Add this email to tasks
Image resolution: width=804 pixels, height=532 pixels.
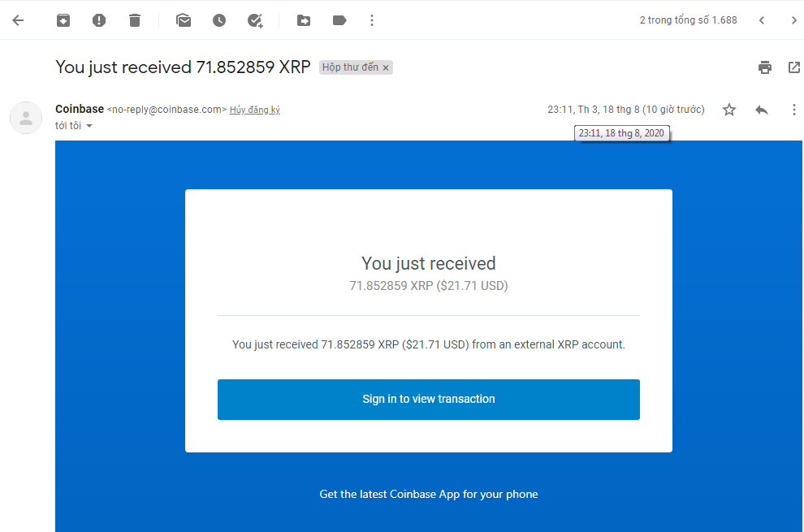point(255,20)
